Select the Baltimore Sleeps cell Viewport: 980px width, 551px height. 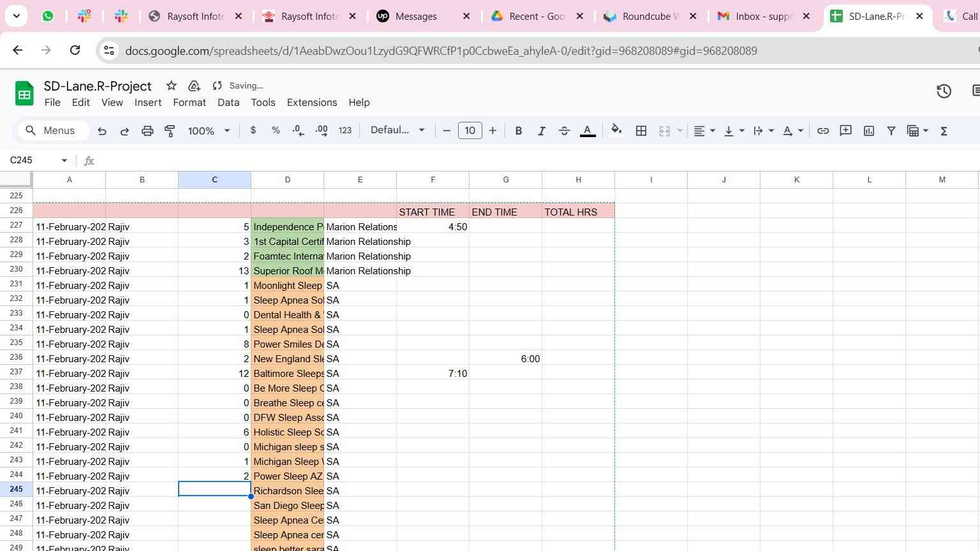point(287,373)
